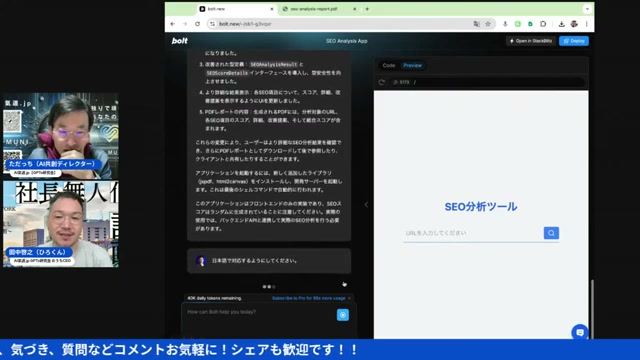The width and height of the screenshot is (640, 360).
Task: Click the user avatar in chat message
Action: click(201, 261)
